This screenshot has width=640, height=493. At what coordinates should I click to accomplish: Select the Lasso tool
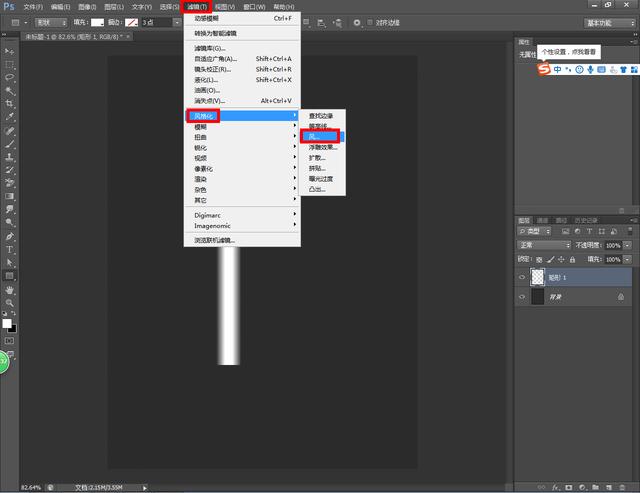10,78
